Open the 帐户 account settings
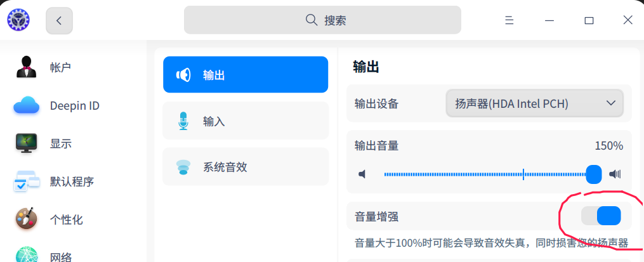 (x=60, y=67)
